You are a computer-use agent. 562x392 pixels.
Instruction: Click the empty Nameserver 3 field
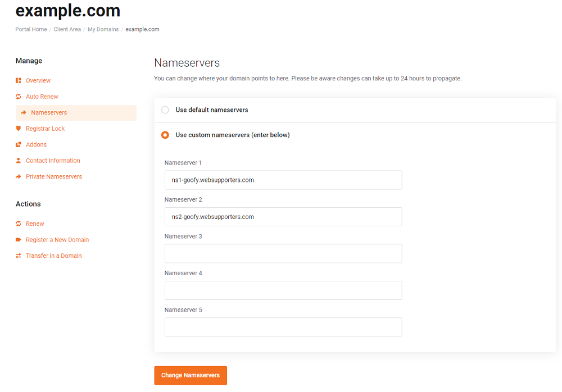pos(283,254)
